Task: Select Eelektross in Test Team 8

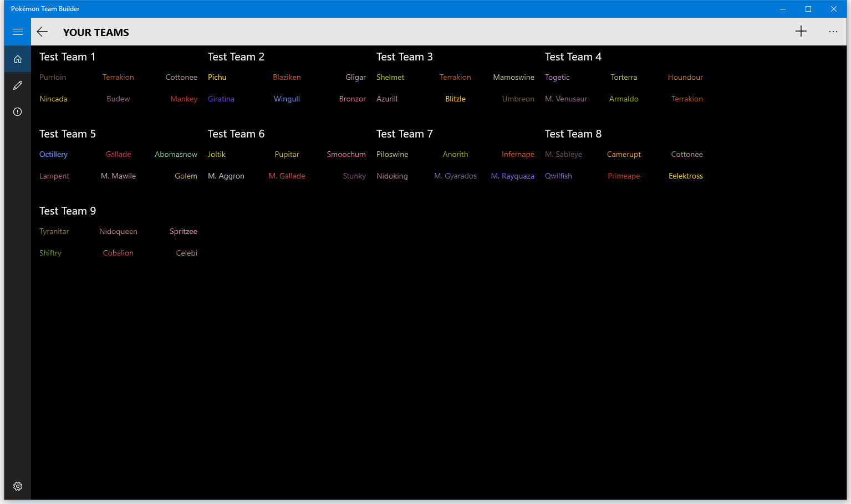Action: click(685, 176)
